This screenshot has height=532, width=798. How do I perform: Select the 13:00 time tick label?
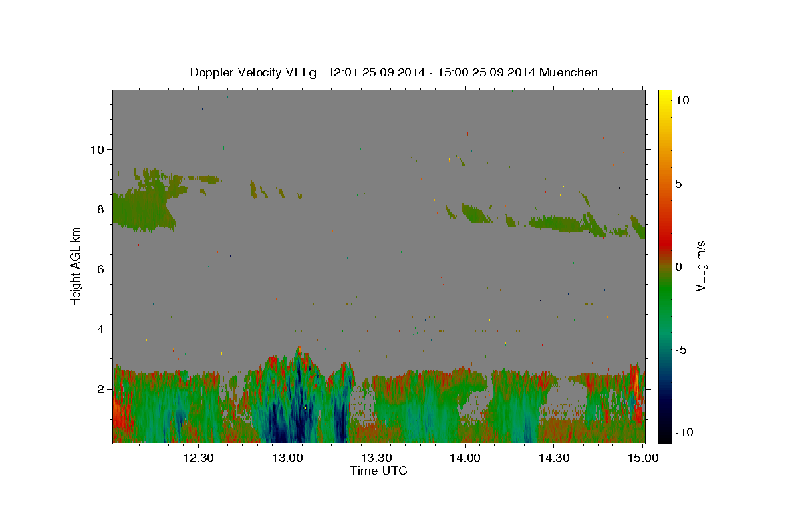pyautogui.click(x=287, y=458)
